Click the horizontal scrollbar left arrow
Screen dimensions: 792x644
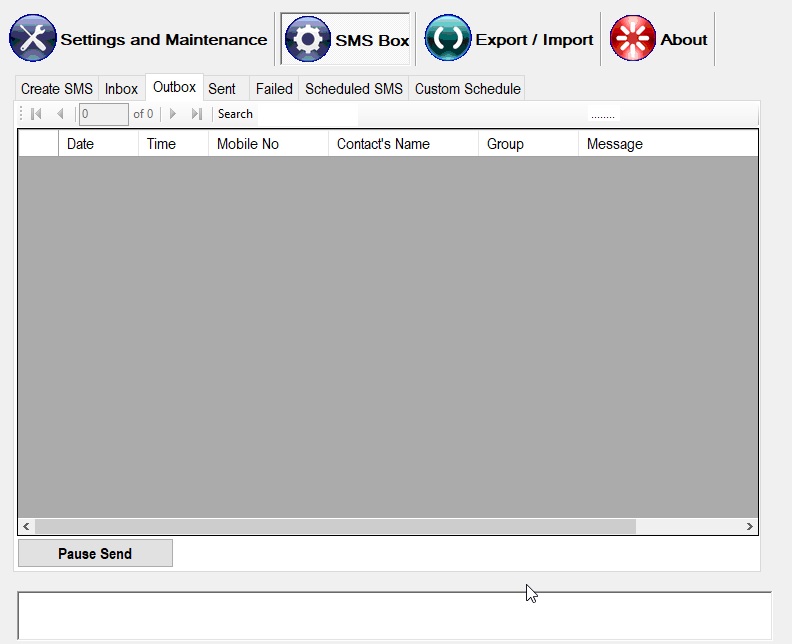(26, 527)
